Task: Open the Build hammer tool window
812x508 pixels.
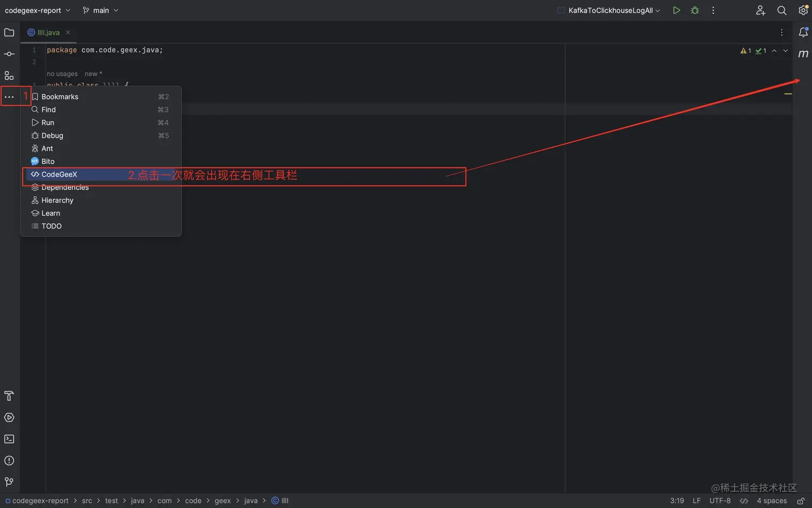Action: click(9, 396)
